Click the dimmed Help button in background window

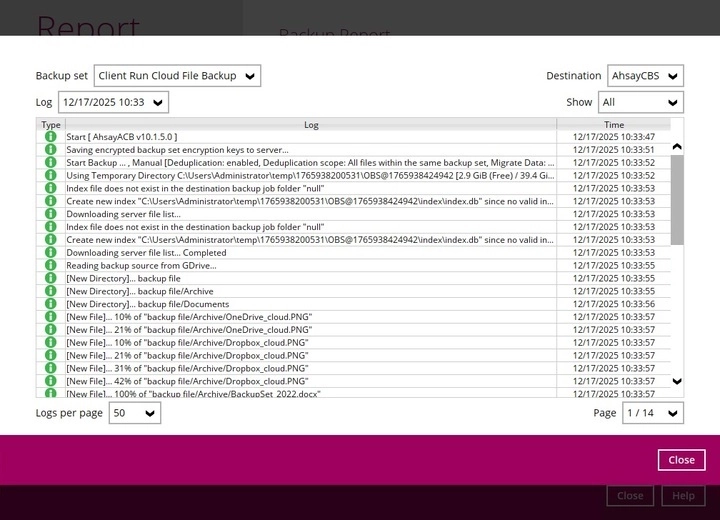[683, 496]
